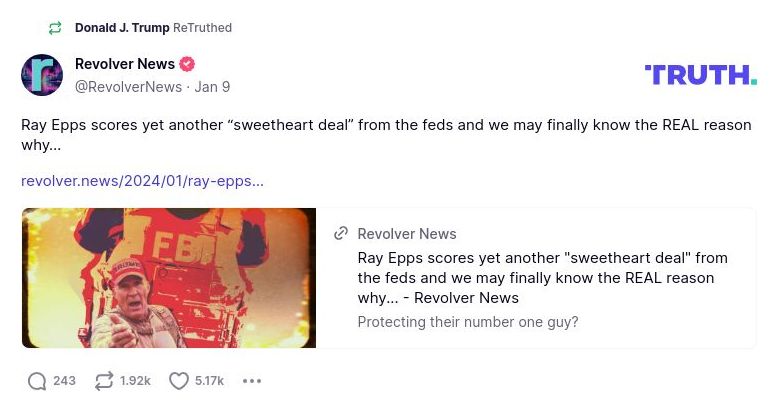Viewport: 778px width, 411px height.
Task: Click the Ray Epps FBI preview thumbnail
Action: point(169,278)
